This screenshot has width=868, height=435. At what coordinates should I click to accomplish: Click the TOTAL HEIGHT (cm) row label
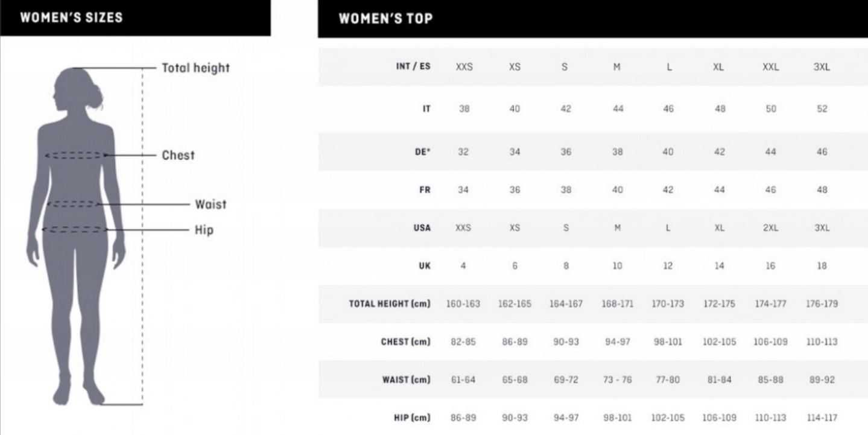(390, 303)
